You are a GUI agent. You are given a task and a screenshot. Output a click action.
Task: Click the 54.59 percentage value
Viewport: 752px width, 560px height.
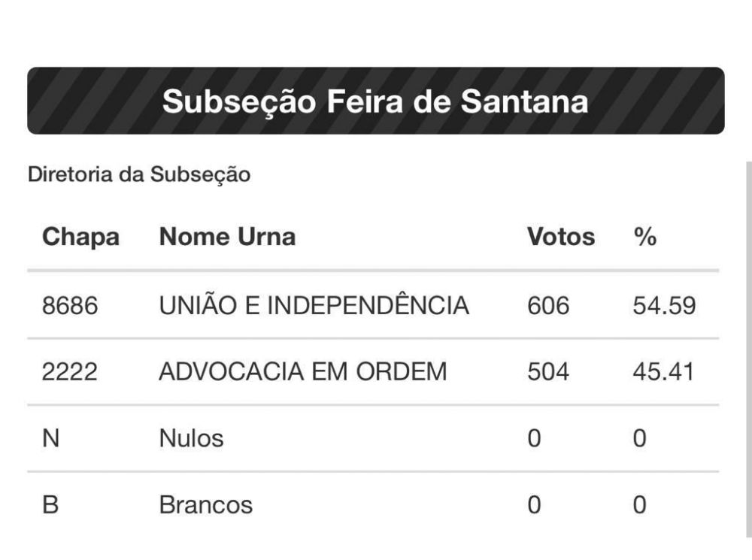(x=664, y=306)
